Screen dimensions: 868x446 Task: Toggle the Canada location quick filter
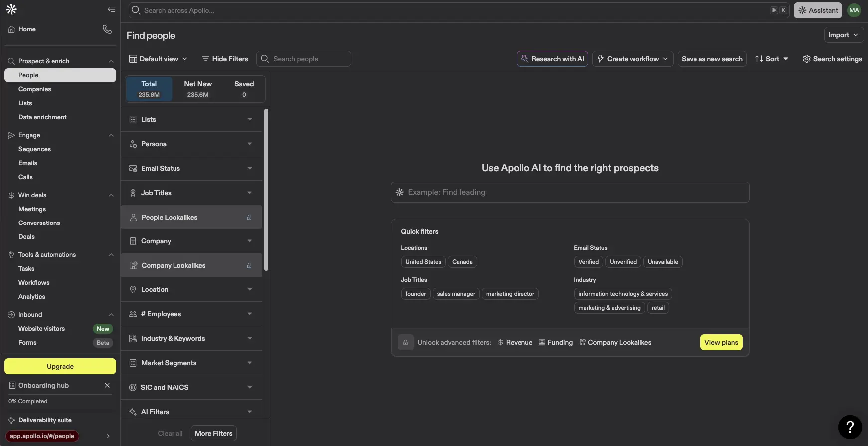[462, 262]
